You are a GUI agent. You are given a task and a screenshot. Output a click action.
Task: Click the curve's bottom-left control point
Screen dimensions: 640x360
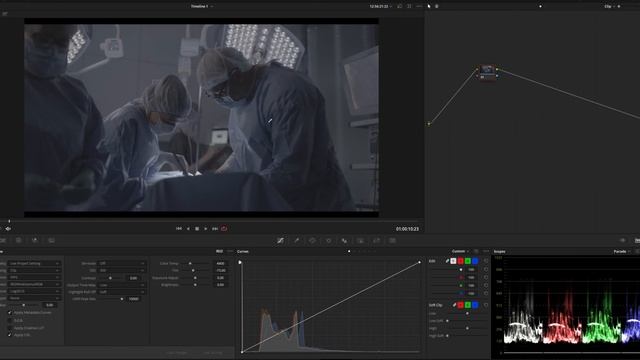tap(242, 351)
